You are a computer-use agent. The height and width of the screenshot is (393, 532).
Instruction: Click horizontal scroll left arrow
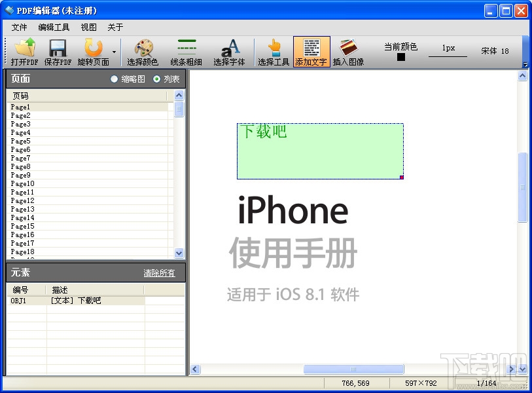pos(195,369)
